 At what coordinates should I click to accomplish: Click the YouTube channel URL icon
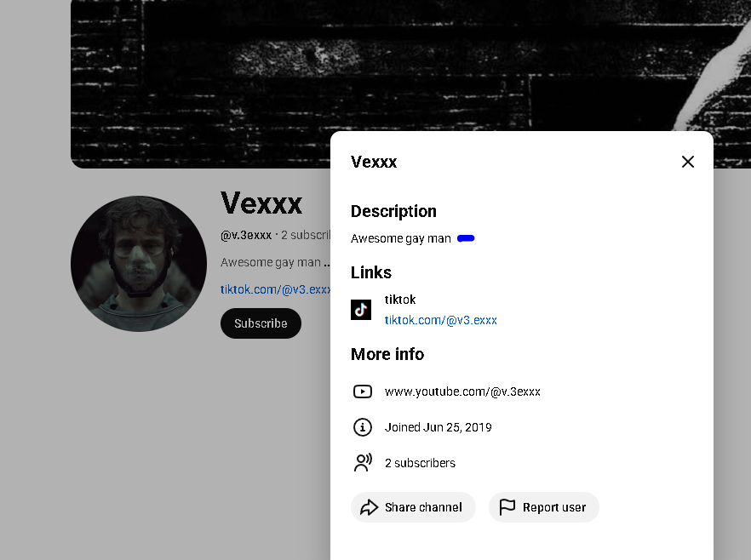tap(363, 391)
